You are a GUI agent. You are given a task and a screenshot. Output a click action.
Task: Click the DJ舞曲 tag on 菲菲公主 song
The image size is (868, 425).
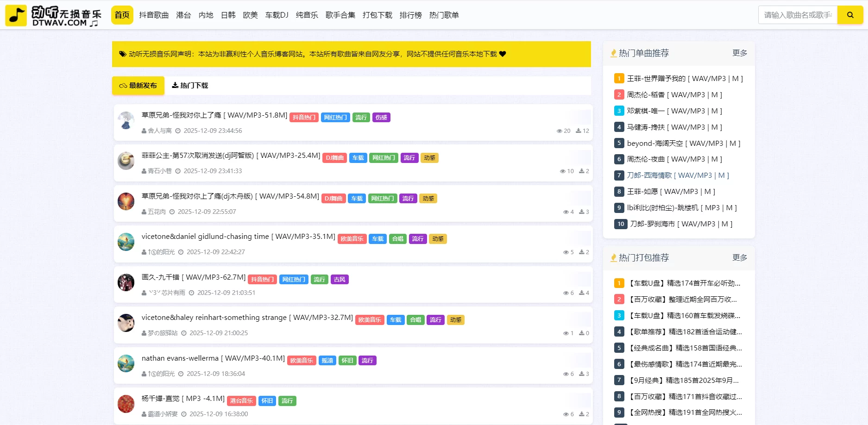(x=334, y=158)
